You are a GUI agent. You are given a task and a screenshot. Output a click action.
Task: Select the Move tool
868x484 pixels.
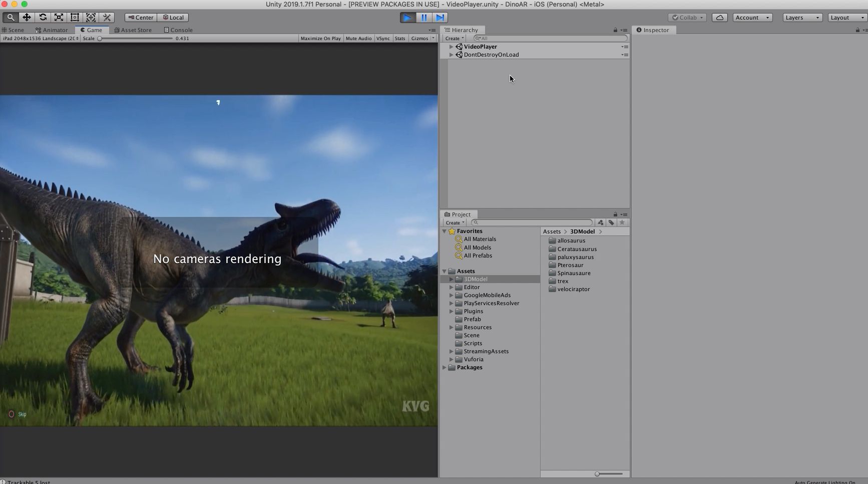coord(27,18)
